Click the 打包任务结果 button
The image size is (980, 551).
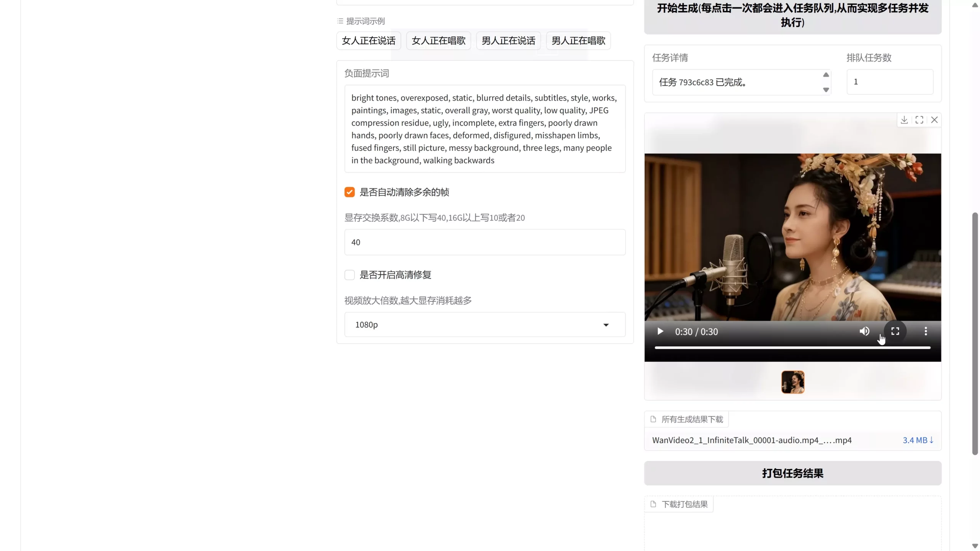click(x=792, y=473)
